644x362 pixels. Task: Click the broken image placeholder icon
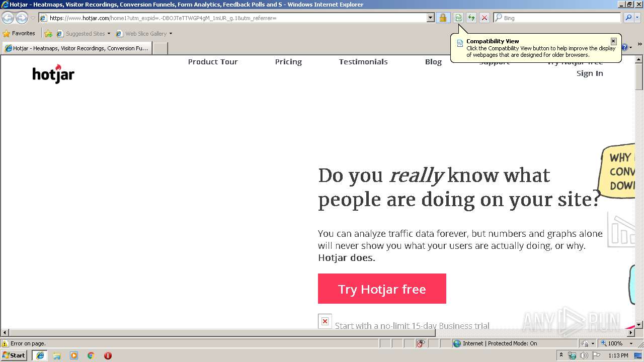[x=325, y=321]
